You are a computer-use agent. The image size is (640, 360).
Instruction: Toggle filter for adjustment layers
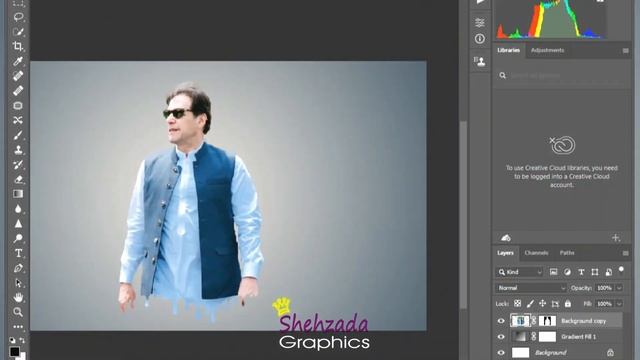coord(567,272)
